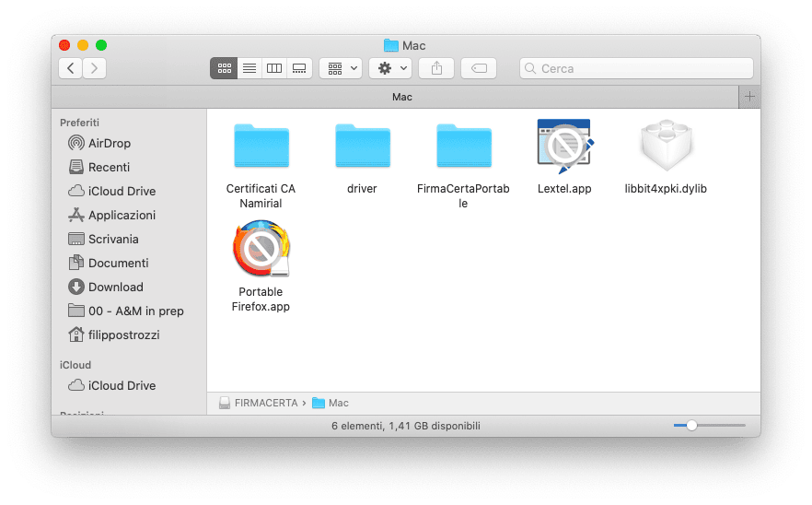Open iCloud Drive under iCloud section

click(x=112, y=385)
